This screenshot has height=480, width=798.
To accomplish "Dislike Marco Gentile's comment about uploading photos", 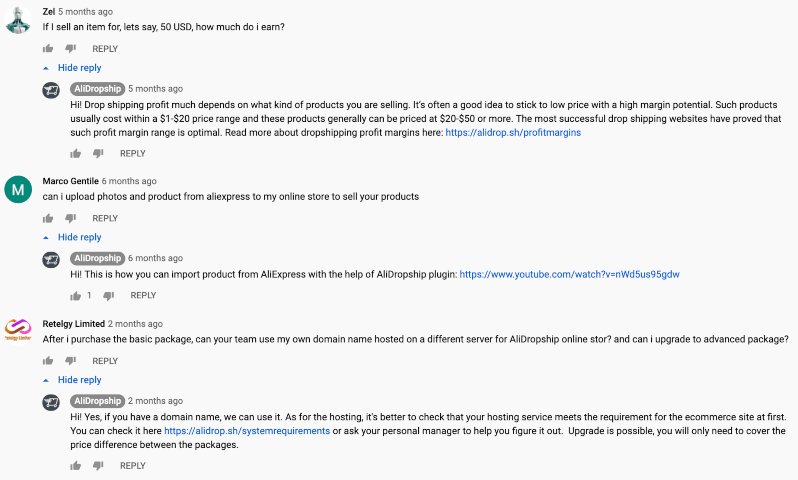I will tap(70, 218).
